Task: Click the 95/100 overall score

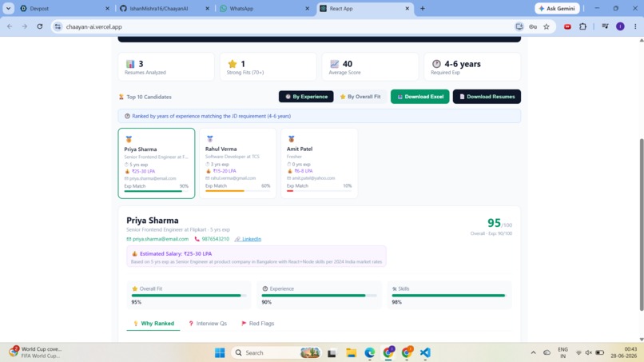Action: tap(499, 223)
